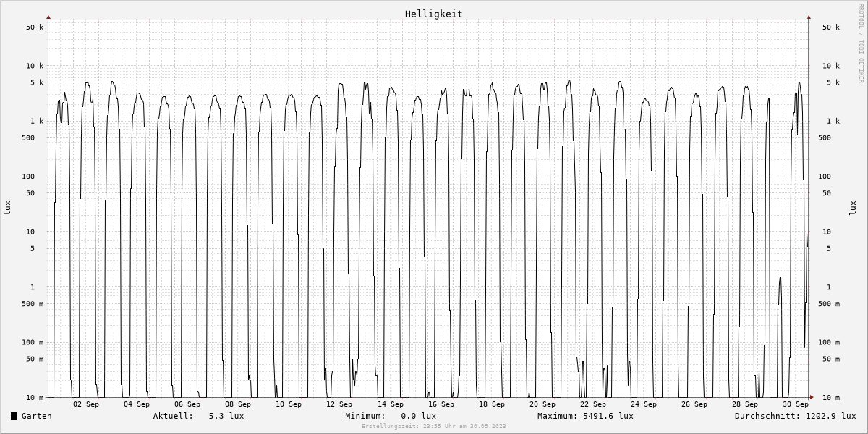868x434 pixels.
Task: Click the "100 m" label on right axis
Action: coord(829,343)
